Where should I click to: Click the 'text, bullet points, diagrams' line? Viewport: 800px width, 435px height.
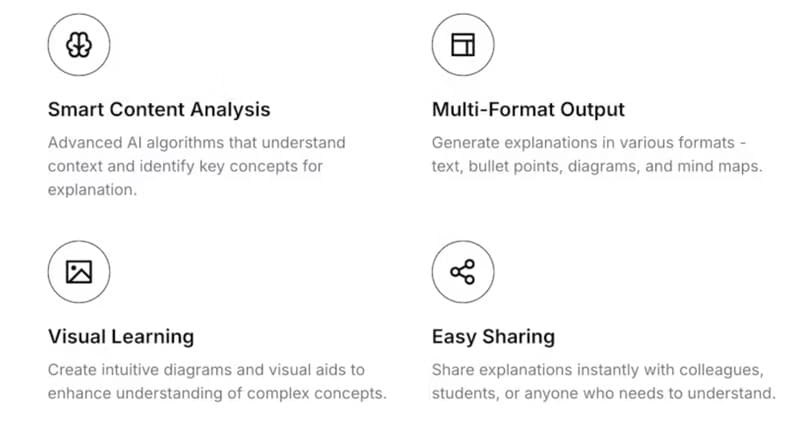coord(597,166)
